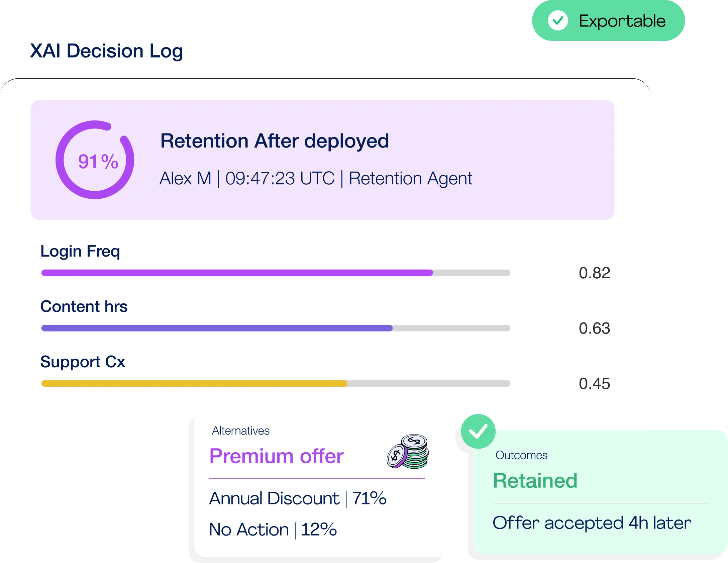Screen dimensions: 728x563
Task: Click the Retained outcome text
Action: point(535,481)
